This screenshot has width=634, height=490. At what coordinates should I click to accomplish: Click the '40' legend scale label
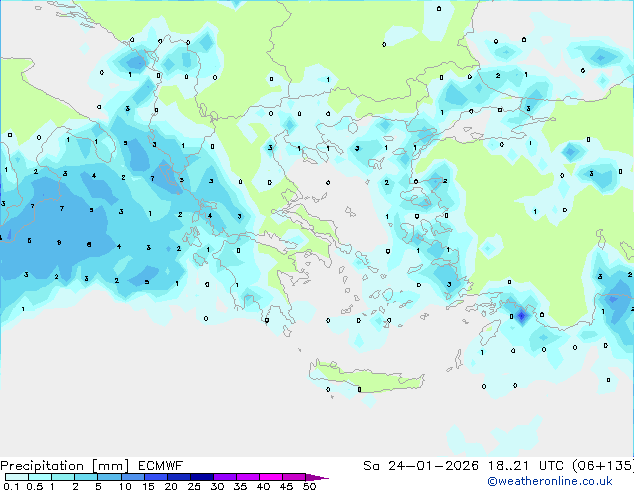(x=263, y=486)
